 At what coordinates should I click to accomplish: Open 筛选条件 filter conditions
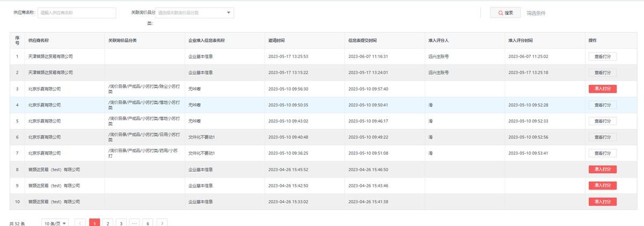pos(536,13)
